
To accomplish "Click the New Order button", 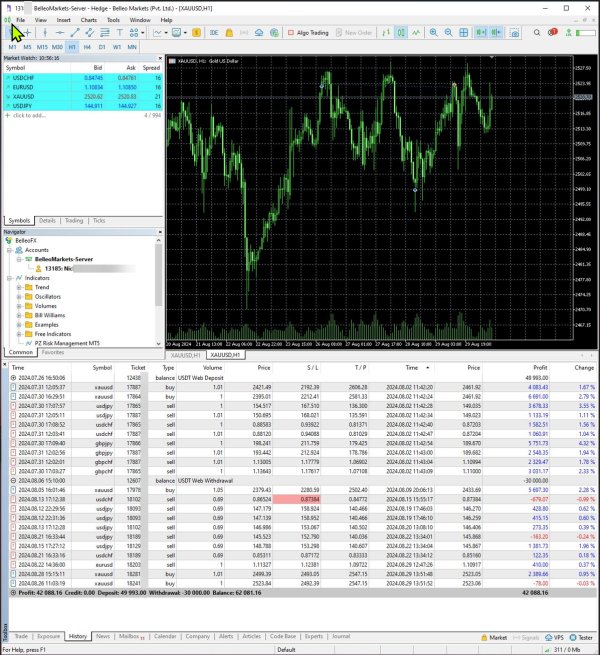I will point(354,33).
